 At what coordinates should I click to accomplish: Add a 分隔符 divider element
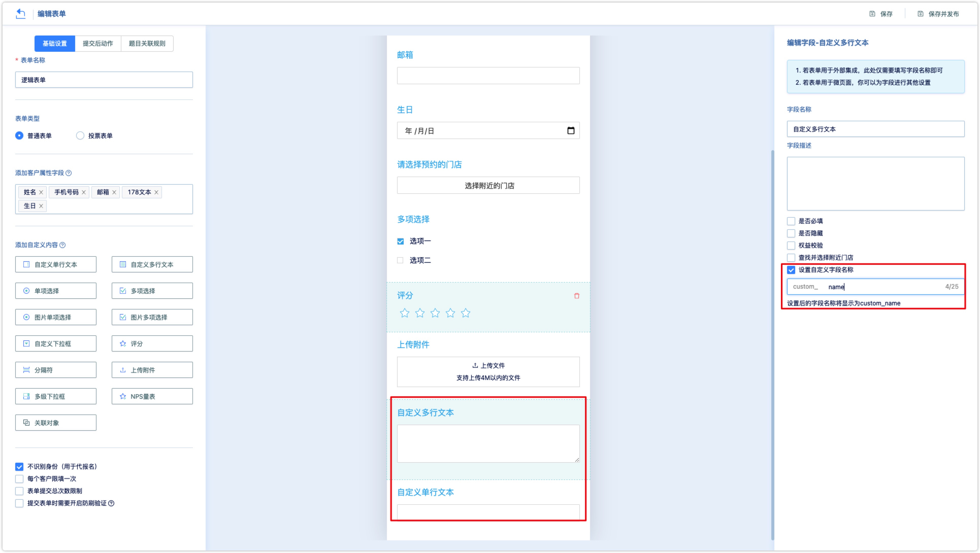point(56,370)
